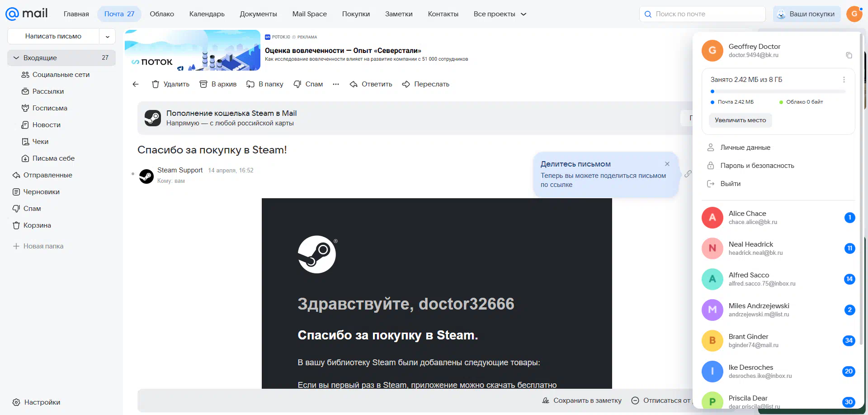
Task: Click the user avatar G in top bar
Action: (x=854, y=14)
